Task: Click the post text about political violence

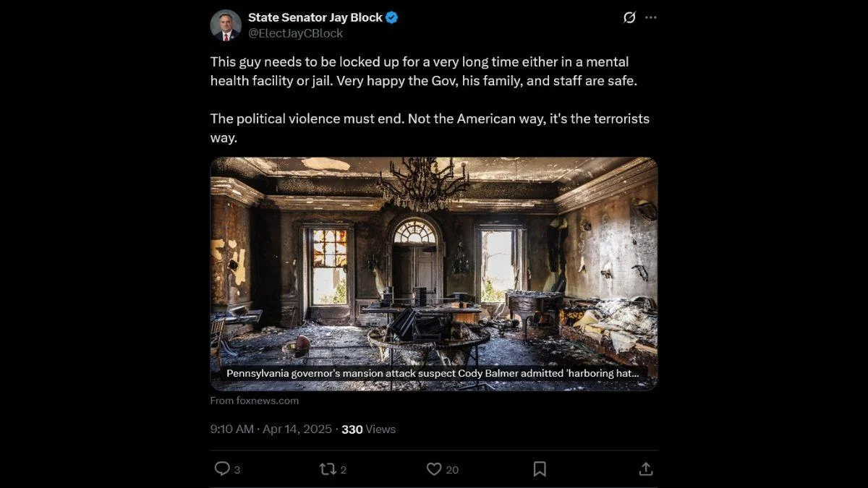Action: tap(430, 127)
